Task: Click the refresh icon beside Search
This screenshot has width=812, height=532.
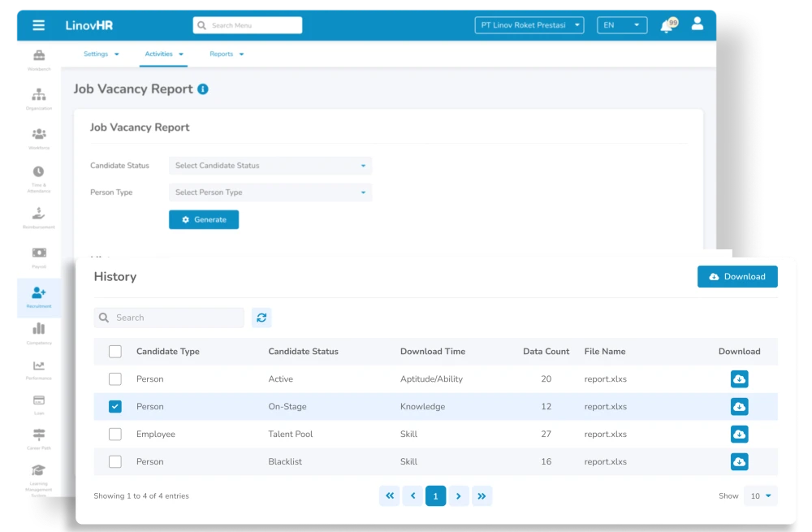Action: (x=261, y=318)
